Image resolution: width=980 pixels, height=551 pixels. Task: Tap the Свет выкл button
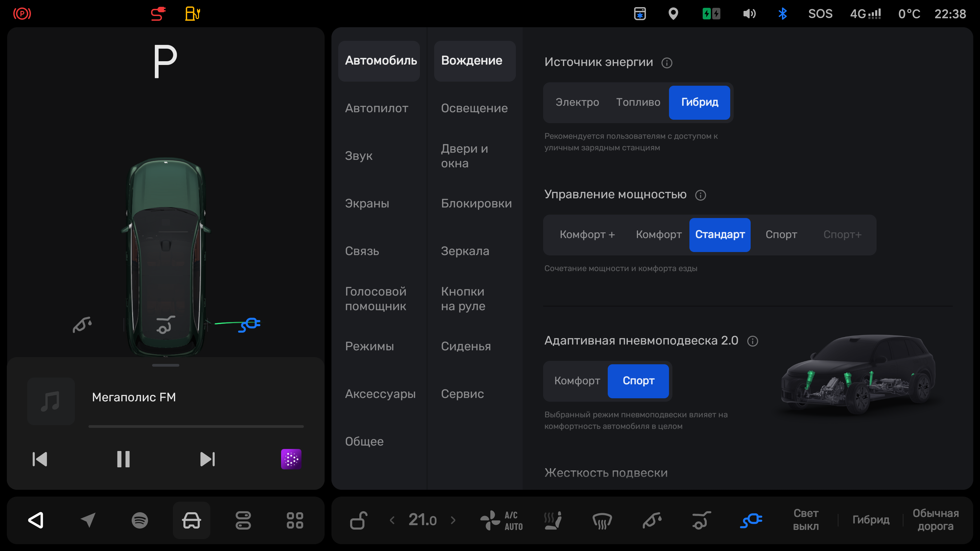click(x=806, y=520)
